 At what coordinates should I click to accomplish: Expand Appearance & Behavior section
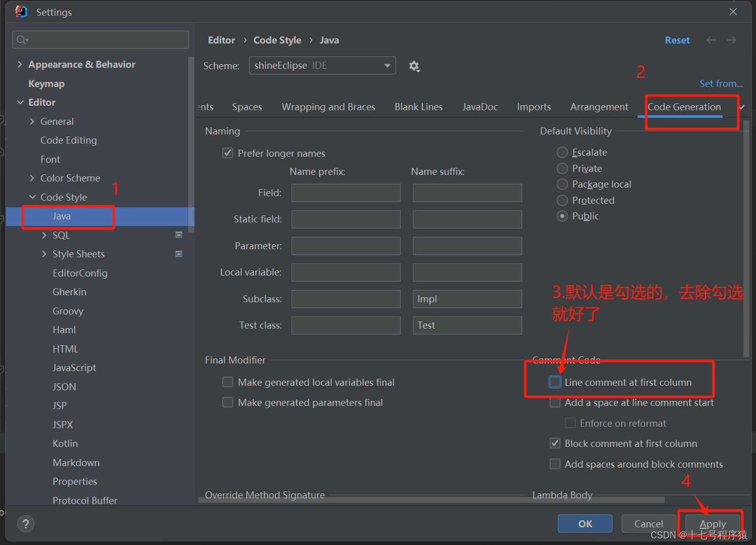click(20, 64)
